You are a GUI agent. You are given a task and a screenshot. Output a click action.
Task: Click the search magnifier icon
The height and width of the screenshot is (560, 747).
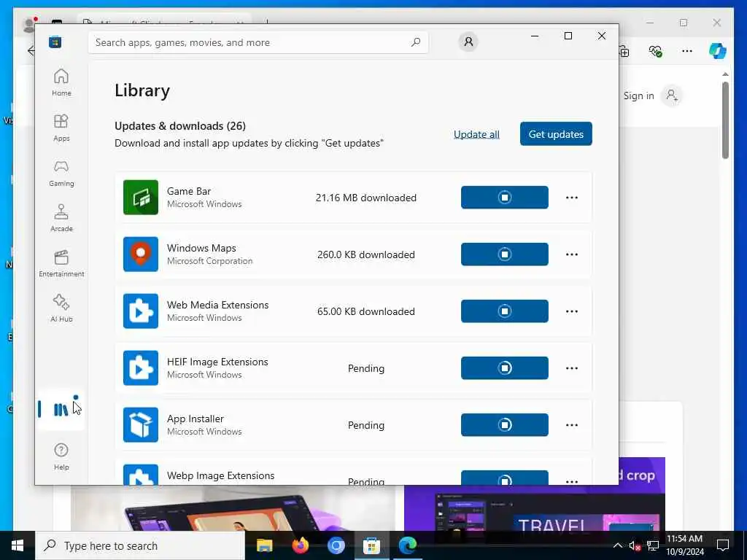pyautogui.click(x=415, y=42)
